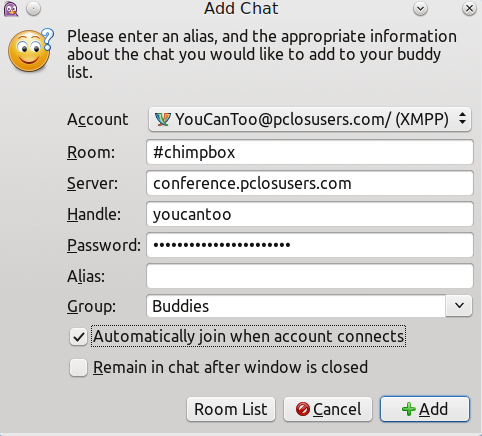Close the Add Chat dialog
The height and width of the screenshot is (436, 482).
coord(469,9)
